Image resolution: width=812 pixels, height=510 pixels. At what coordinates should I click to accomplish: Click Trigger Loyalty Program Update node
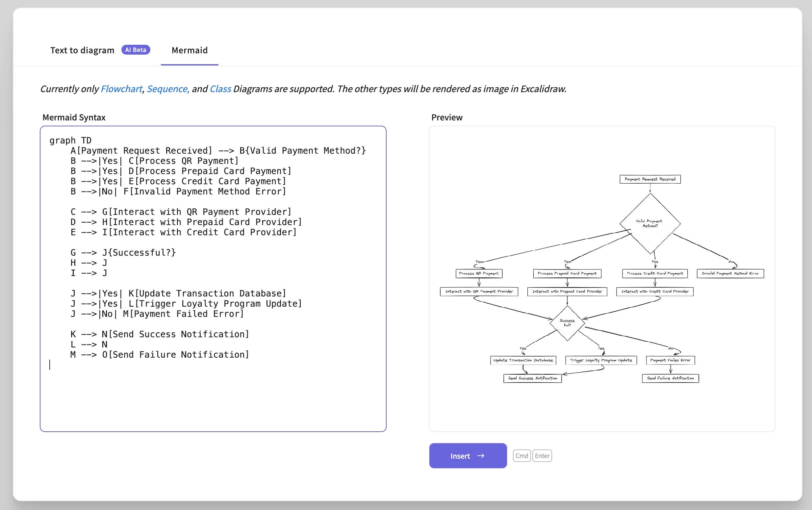point(601,360)
